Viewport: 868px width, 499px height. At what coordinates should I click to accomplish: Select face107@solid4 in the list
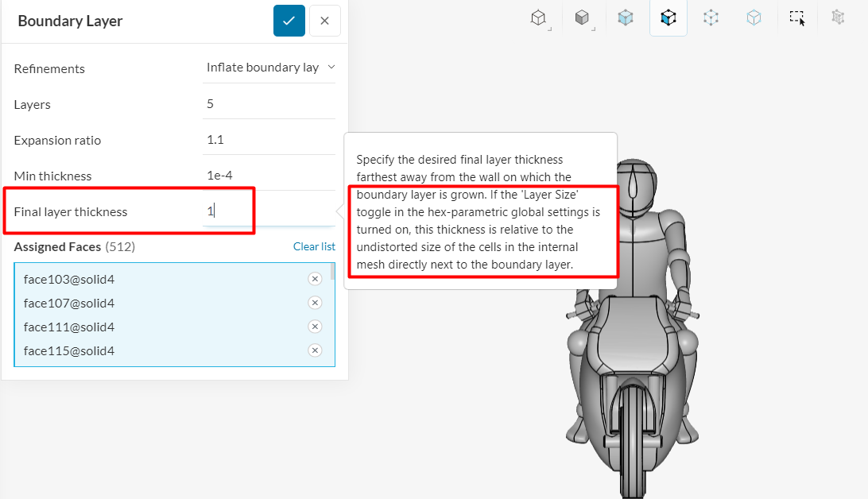pyautogui.click(x=69, y=304)
